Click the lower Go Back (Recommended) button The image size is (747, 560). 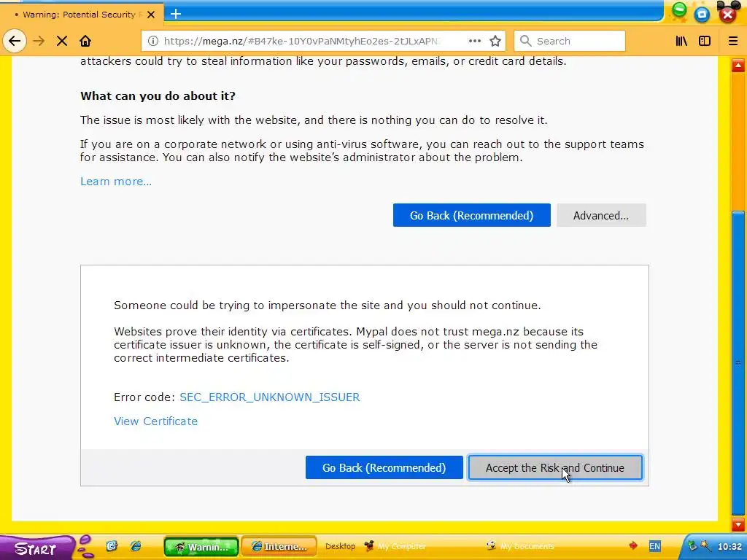[384, 467]
